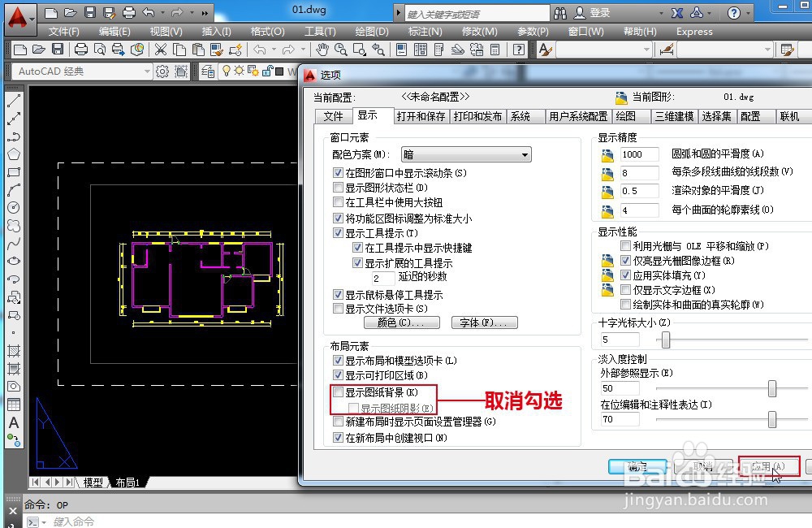
Task: Open the dimension style dropdown in toolbar
Action: [725, 50]
